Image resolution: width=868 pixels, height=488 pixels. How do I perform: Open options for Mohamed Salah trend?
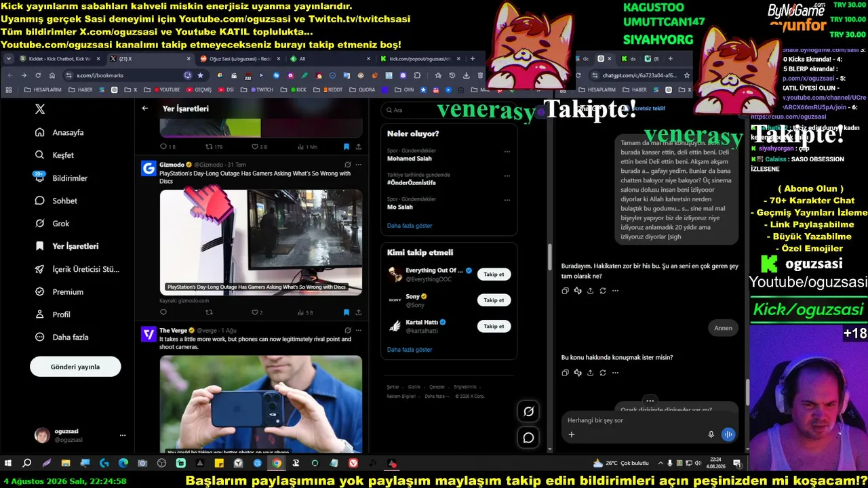pyautogui.click(x=507, y=151)
